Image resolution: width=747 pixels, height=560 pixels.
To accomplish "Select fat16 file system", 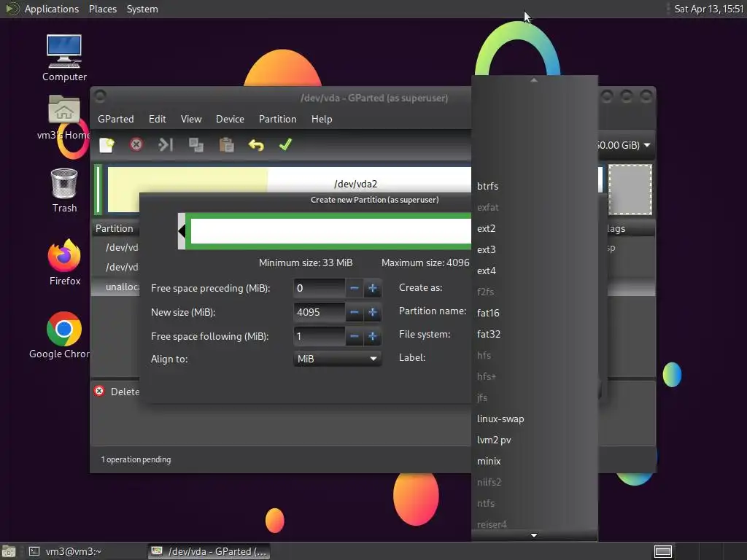I will coord(534,313).
